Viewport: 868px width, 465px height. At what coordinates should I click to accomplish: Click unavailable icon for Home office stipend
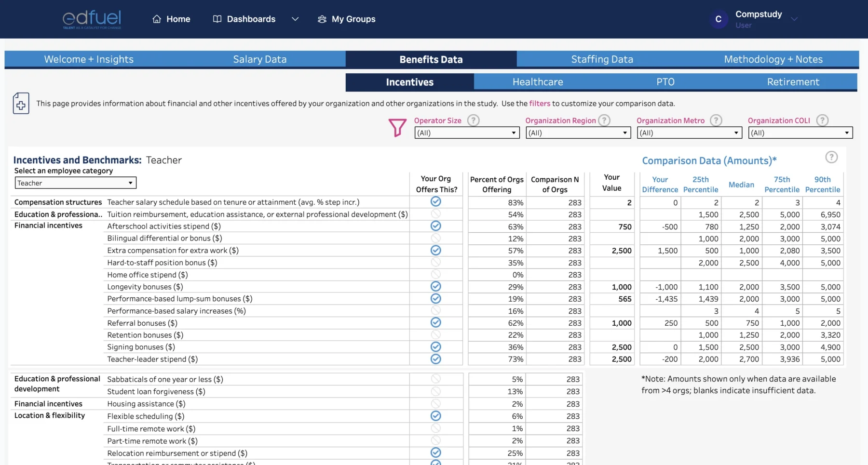pos(435,274)
